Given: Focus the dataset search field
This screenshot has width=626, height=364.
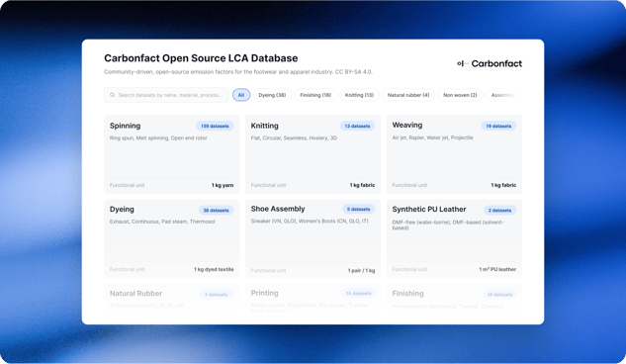Looking at the screenshot, I should 166,95.
